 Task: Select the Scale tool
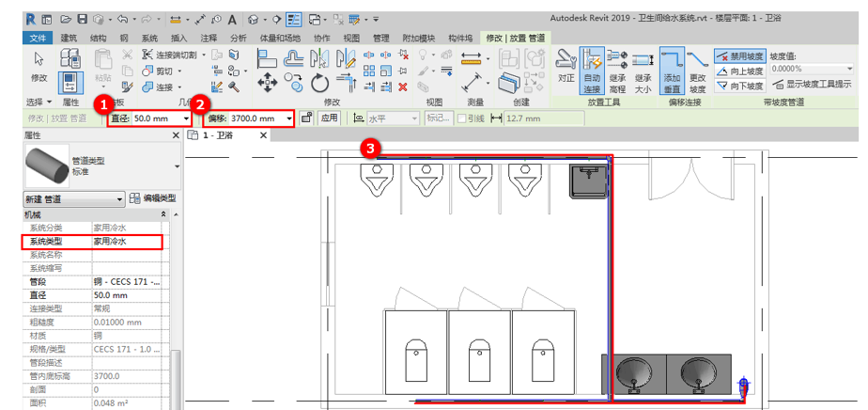(x=386, y=71)
